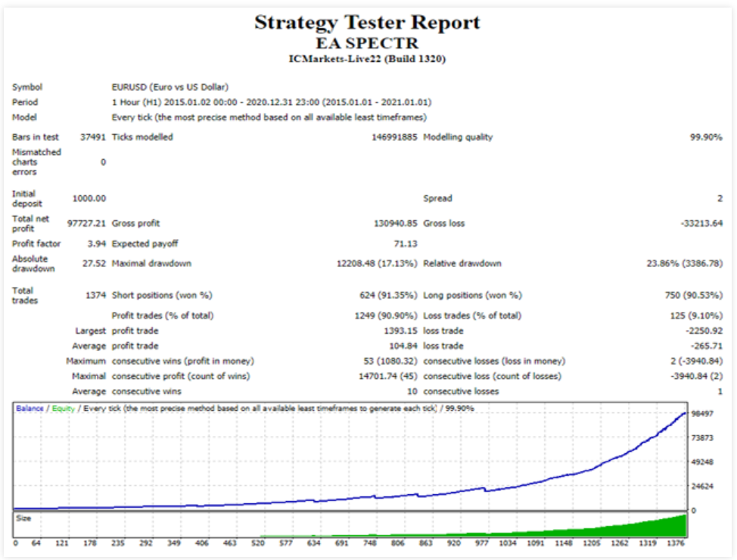Select the Modelling quality value 99.90%
Viewport: 737px width, 560px height.
tap(706, 137)
